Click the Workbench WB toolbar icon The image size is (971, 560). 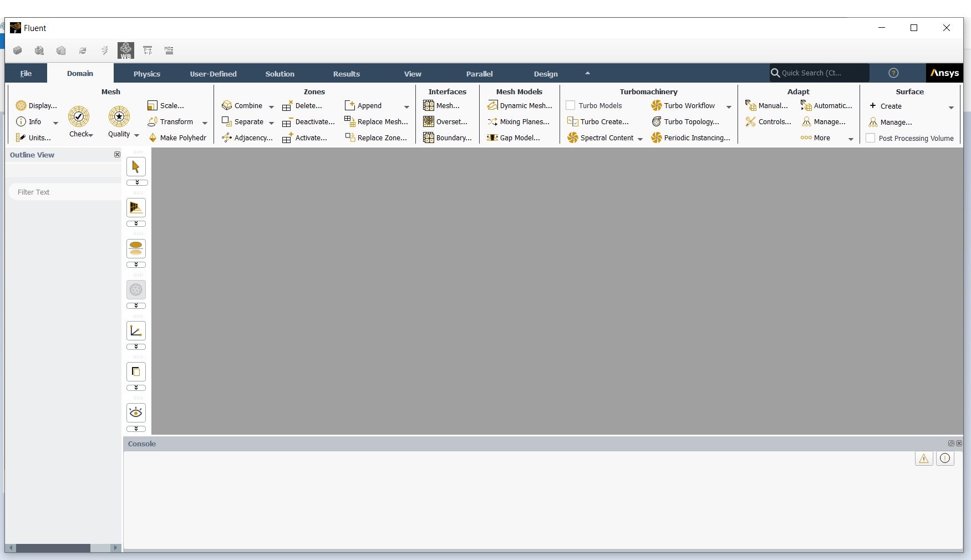pos(126,50)
